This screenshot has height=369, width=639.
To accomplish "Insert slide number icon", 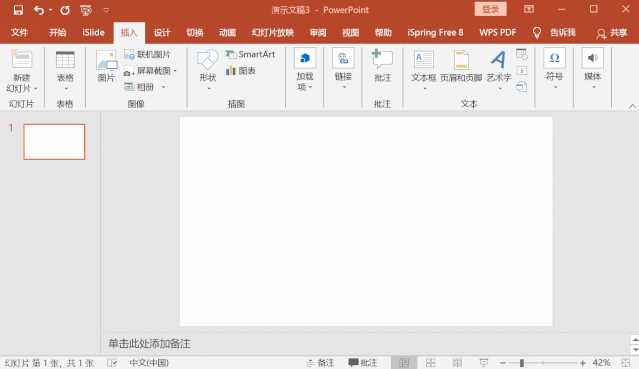I will 521,71.
